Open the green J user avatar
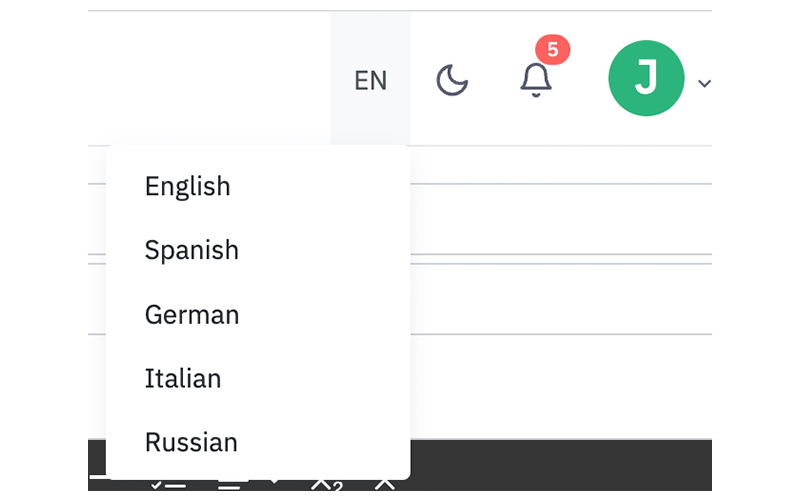 [646, 78]
